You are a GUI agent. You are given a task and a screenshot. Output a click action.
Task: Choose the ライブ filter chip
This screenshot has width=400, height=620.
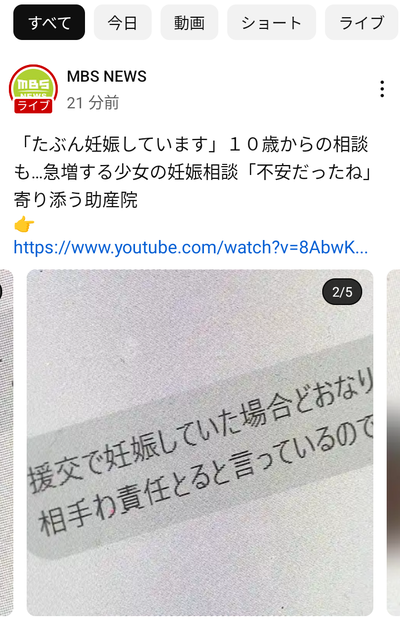(362, 23)
